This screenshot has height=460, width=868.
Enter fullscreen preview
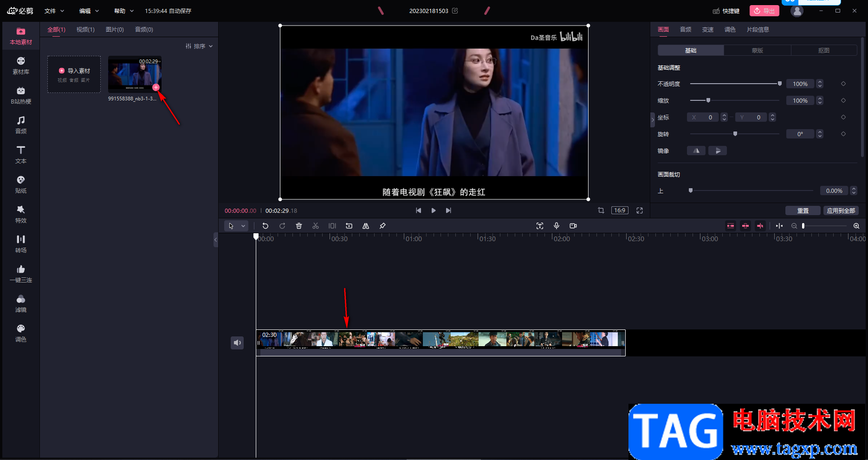coord(640,210)
